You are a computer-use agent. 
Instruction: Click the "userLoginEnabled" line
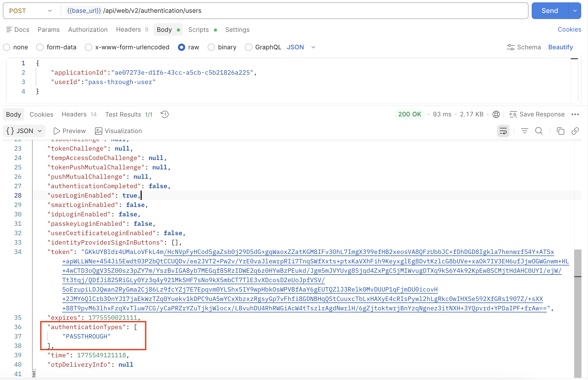pos(94,195)
